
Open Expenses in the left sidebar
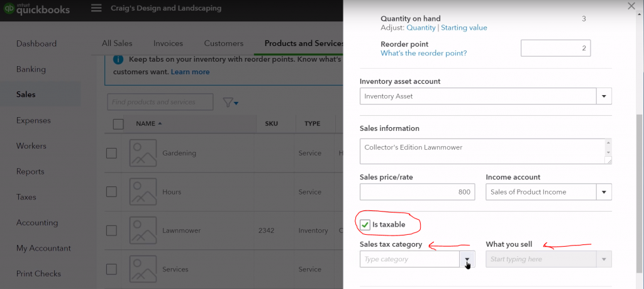(x=33, y=120)
